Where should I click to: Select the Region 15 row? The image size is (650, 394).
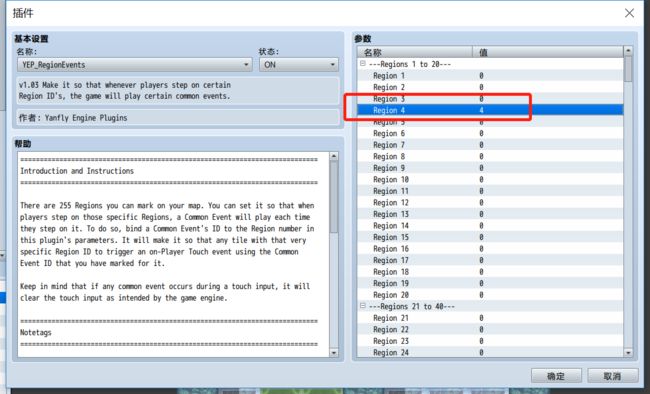[490, 237]
